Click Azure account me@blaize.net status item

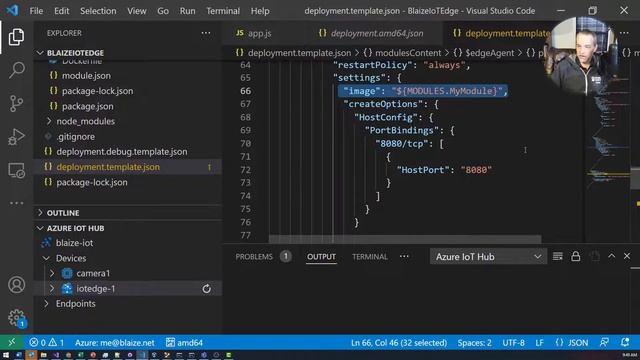coord(115,342)
